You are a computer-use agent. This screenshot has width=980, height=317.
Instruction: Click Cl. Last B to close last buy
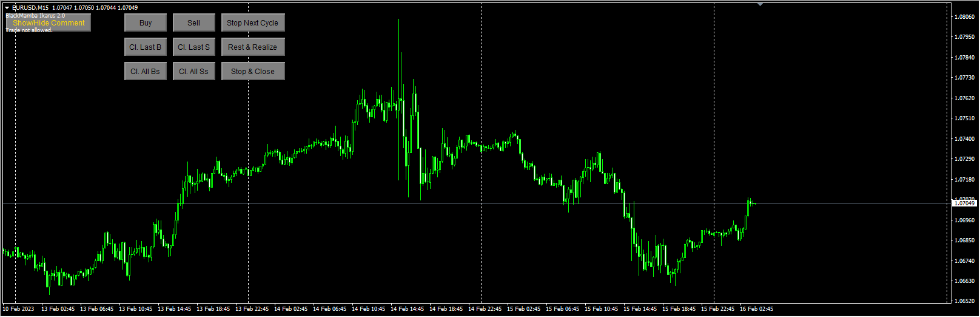point(146,47)
